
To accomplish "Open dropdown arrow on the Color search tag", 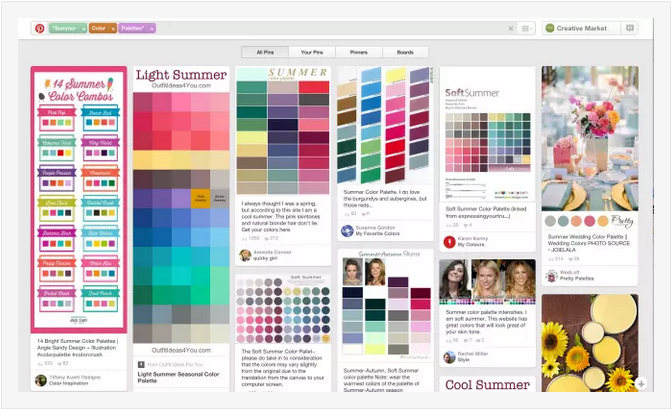I will pyautogui.click(x=113, y=29).
